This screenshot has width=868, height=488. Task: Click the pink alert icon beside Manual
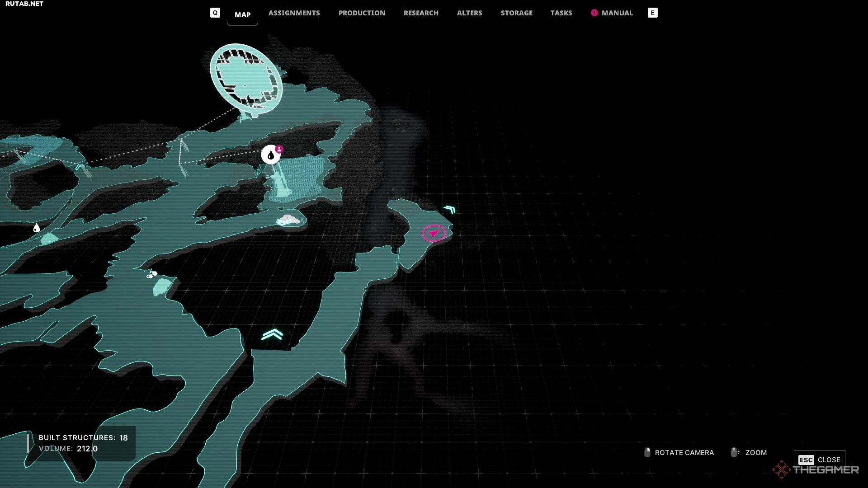(x=594, y=13)
